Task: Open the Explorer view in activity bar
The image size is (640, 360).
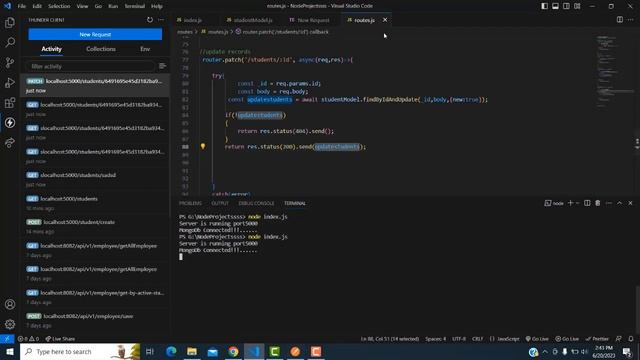Action: pos(10,23)
